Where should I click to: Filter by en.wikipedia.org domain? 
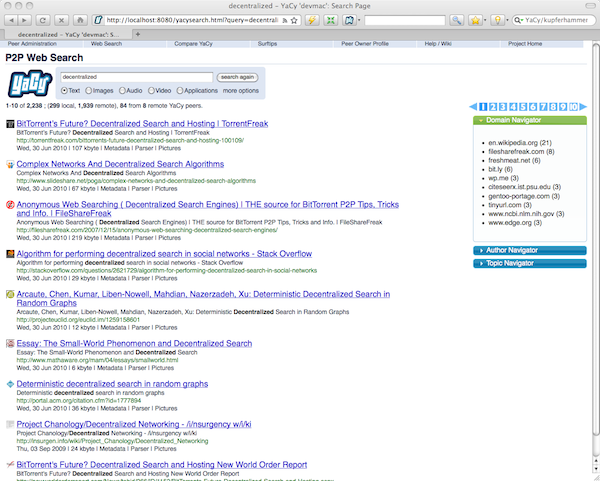coord(520,143)
